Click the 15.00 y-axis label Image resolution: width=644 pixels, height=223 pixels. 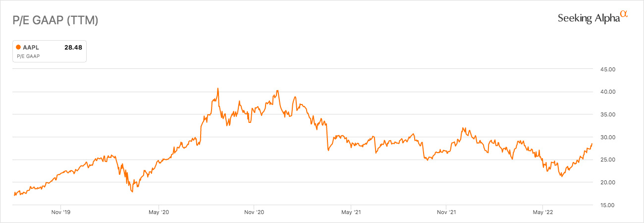tap(607, 205)
